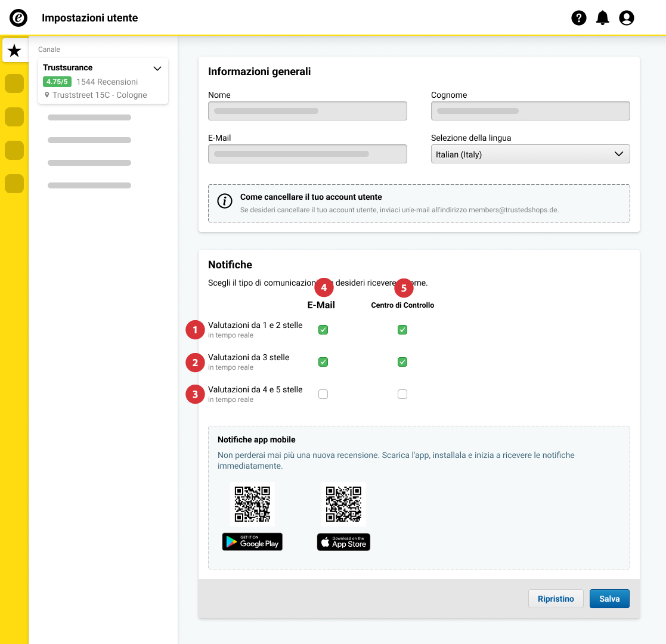Enable Centro di Controllo for 4 and 5 stars

[x=402, y=394]
